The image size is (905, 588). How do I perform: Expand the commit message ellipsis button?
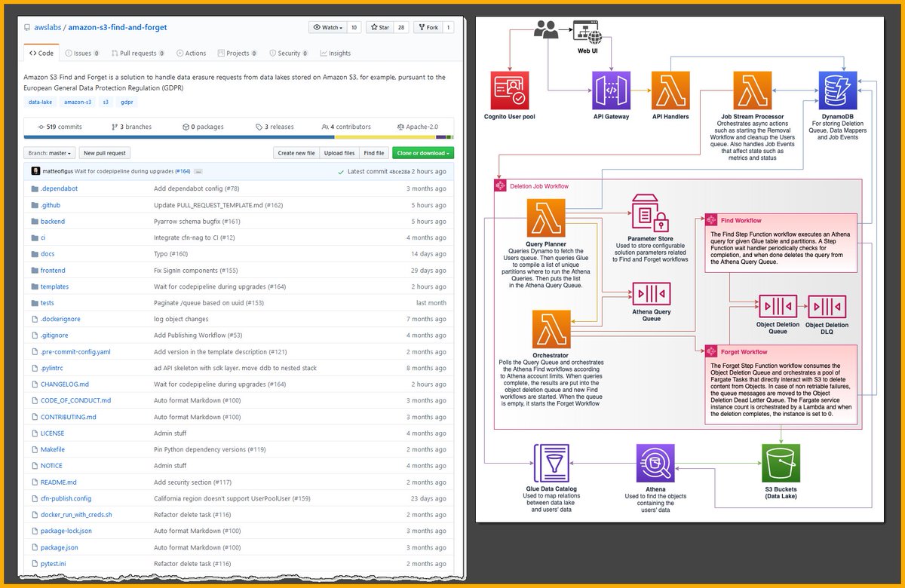point(198,172)
